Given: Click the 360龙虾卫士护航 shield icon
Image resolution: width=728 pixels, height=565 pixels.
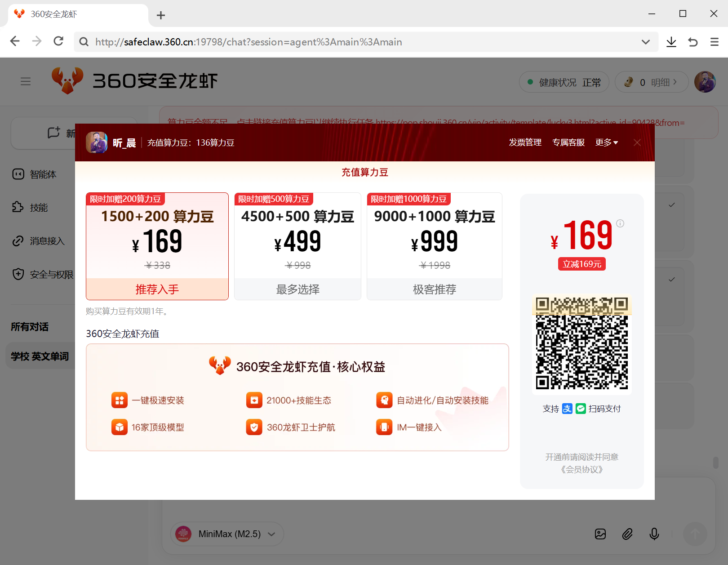Looking at the screenshot, I should pyautogui.click(x=254, y=427).
